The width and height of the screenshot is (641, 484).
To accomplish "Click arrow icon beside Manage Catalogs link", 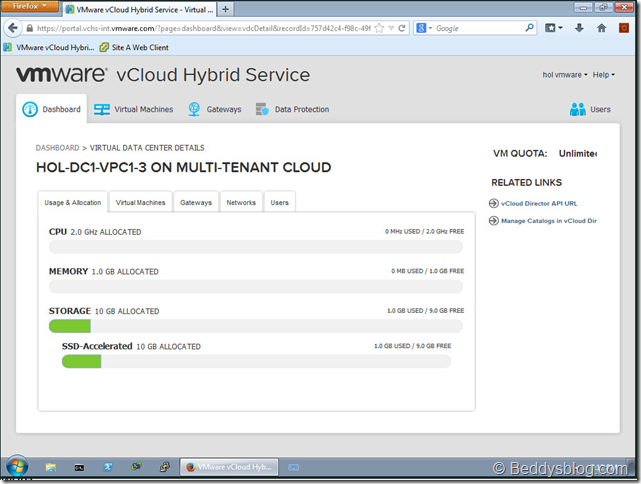I will pos(494,221).
